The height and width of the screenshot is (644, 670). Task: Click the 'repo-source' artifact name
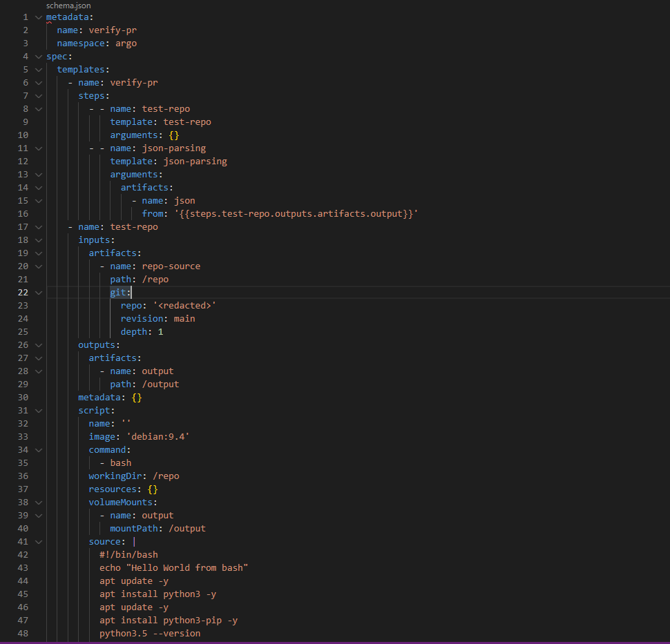coord(171,266)
